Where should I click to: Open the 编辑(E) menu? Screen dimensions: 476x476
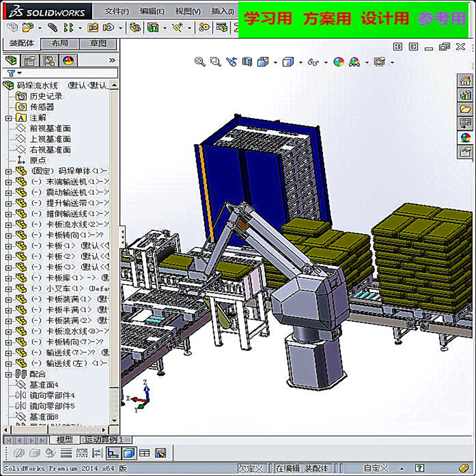pyautogui.click(x=152, y=11)
